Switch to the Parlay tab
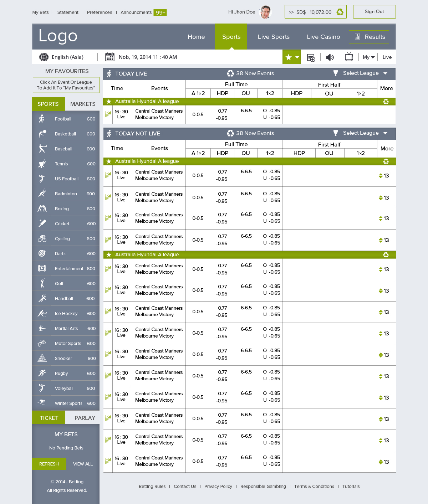This screenshot has height=504, width=428. (x=85, y=418)
